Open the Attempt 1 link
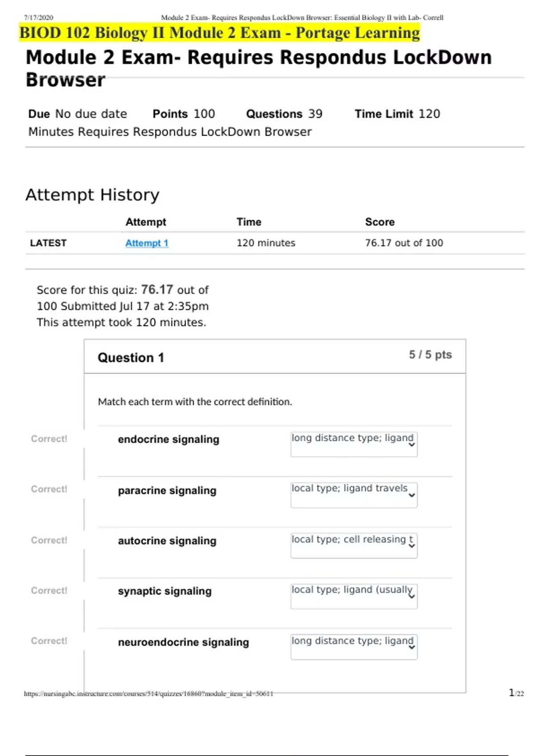Image resolution: width=534 pixels, height=756 pixels. pos(146,243)
